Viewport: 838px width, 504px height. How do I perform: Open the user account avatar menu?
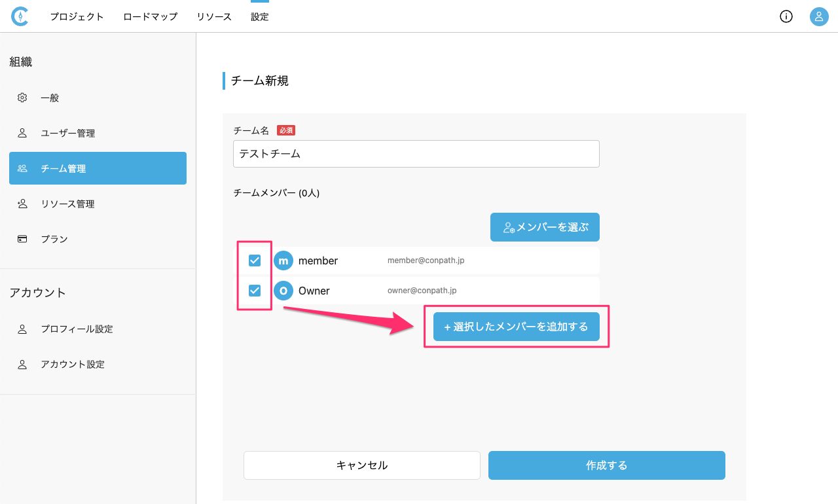[x=819, y=16]
